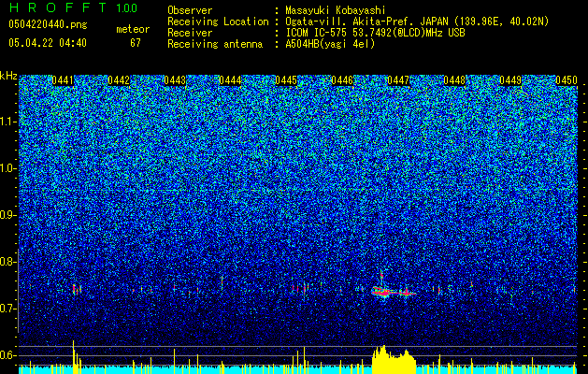Click the 0450 time marker

click(566, 80)
